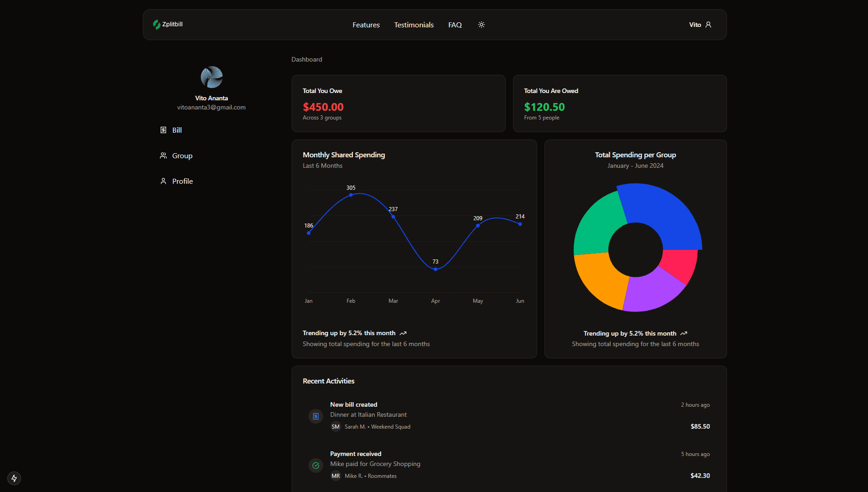Select the Group icon in the sidebar

click(163, 155)
